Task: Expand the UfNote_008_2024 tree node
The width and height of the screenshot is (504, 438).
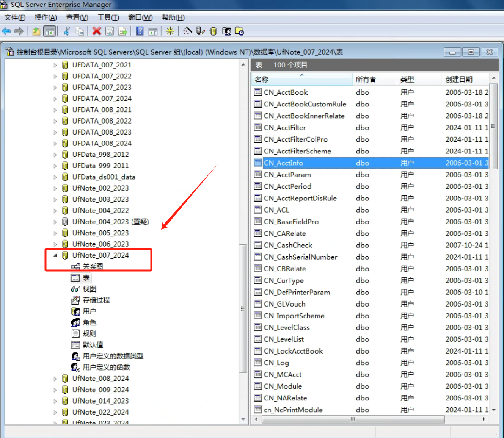Action: [55, 379]
